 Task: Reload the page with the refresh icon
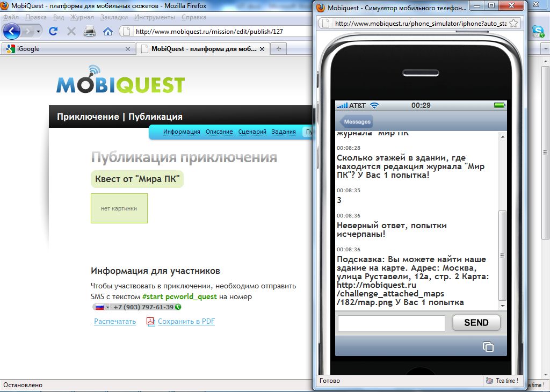coord(53,31)
